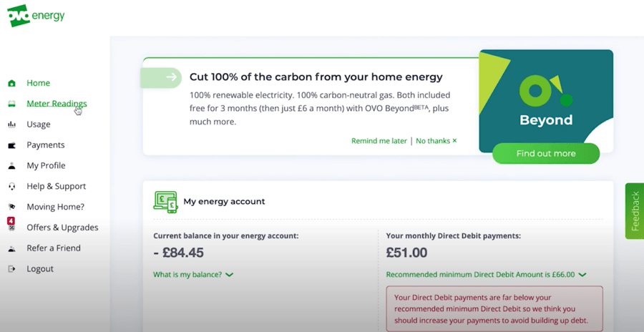Click the Logout arrow icon
Viewport: 644px width, 332px height.
12,269
